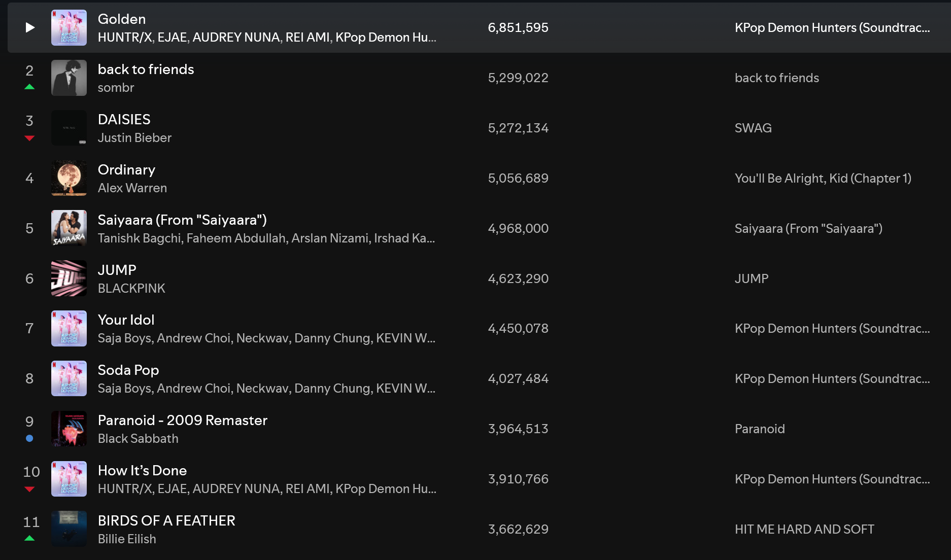Open Golden album cover thumbnail
The width and height of the screenshot is (951, 560).
pyautogui.click(x=69, y=27)
